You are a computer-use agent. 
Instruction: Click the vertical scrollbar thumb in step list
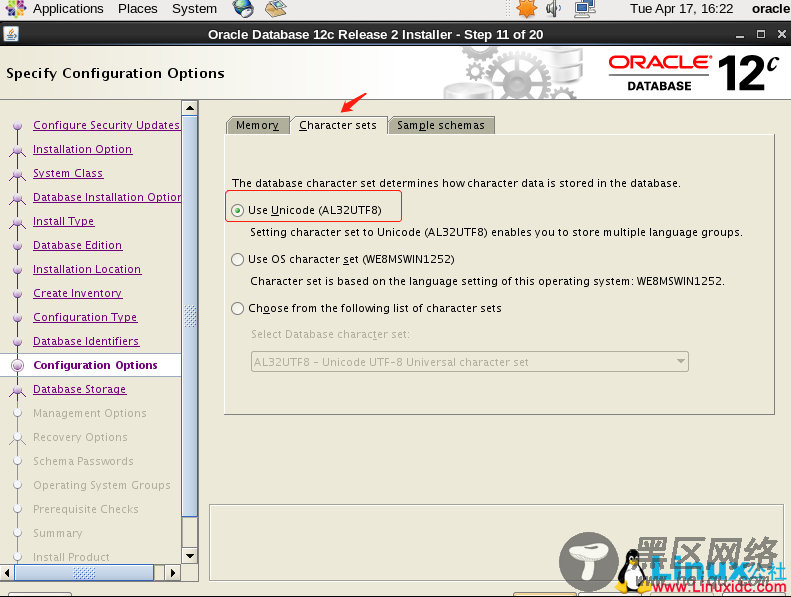[190, 316]
